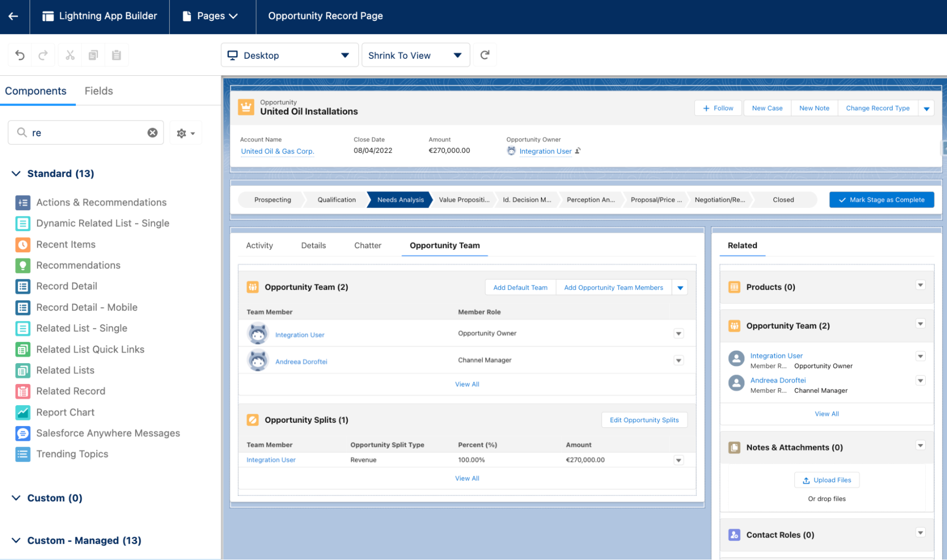
Task: Select the Related Record component icon
Action: tap(23, 391)
